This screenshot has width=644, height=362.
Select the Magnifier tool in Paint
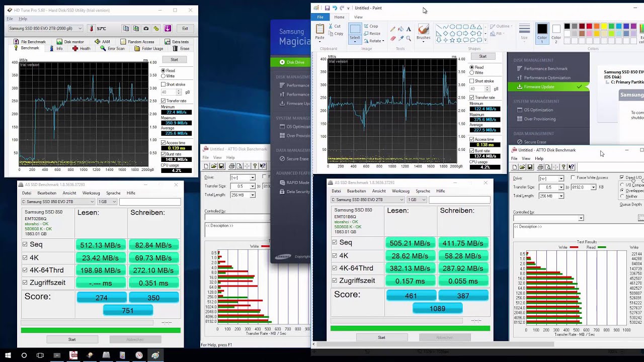(x=409, y=38)
